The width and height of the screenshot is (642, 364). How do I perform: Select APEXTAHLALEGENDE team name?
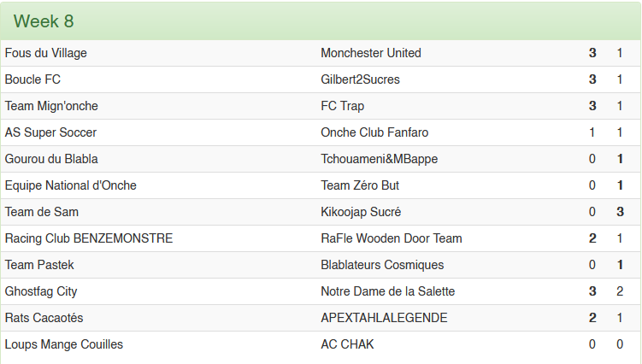coord(384,318)
